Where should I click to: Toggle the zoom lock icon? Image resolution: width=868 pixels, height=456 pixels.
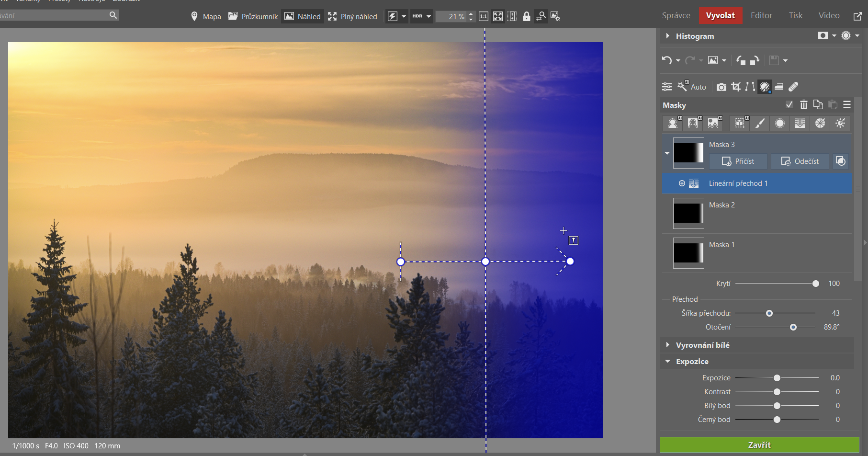click(527, 16)
